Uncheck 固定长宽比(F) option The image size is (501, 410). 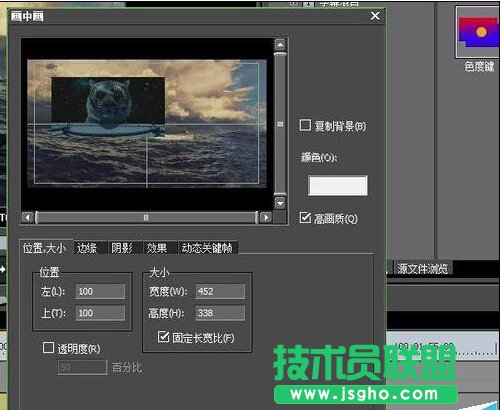(163, 337)
